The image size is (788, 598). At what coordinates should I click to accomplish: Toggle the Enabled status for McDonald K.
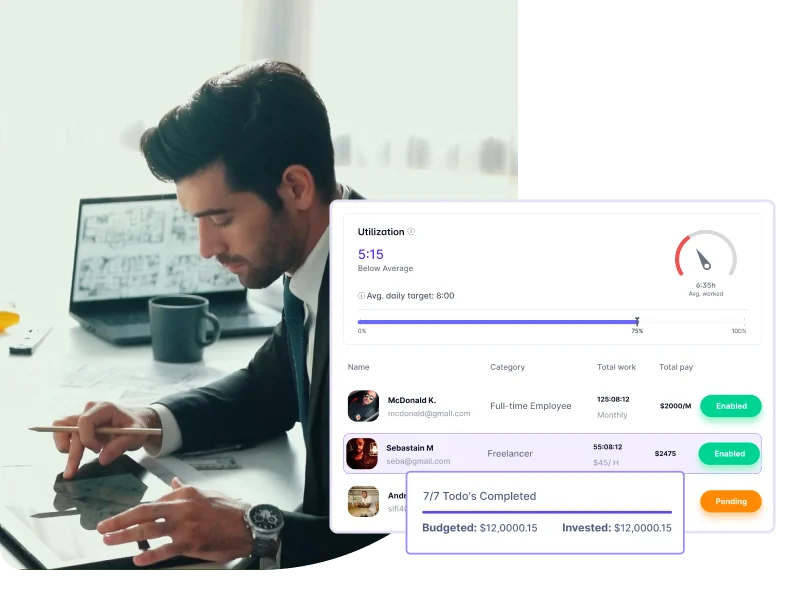coord(730,406)
